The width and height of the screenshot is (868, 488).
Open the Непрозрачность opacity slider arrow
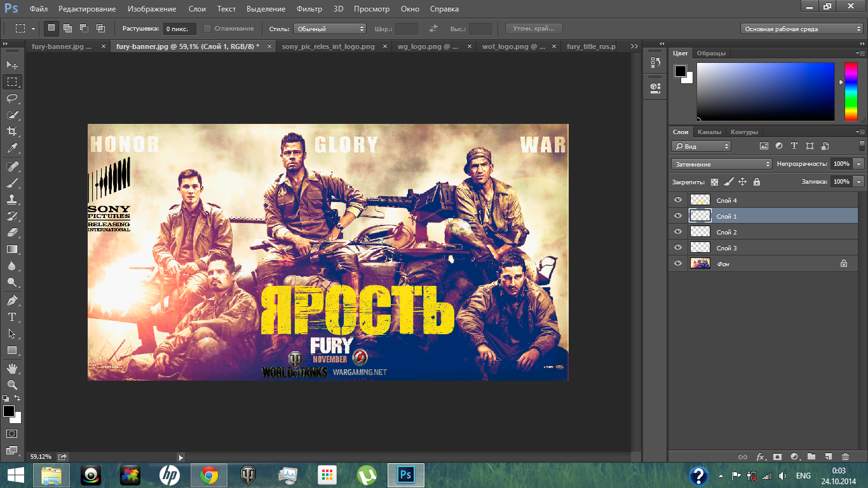(860, 164)
